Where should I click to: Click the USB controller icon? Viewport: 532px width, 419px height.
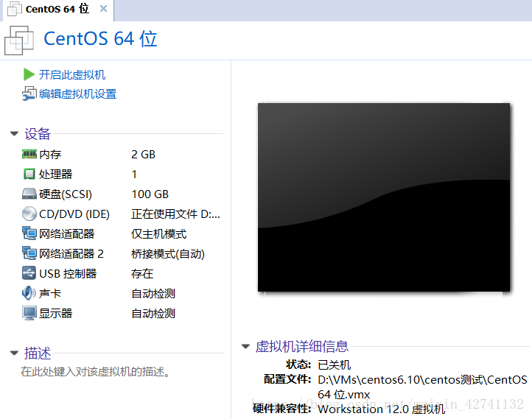tap(29, 273)
